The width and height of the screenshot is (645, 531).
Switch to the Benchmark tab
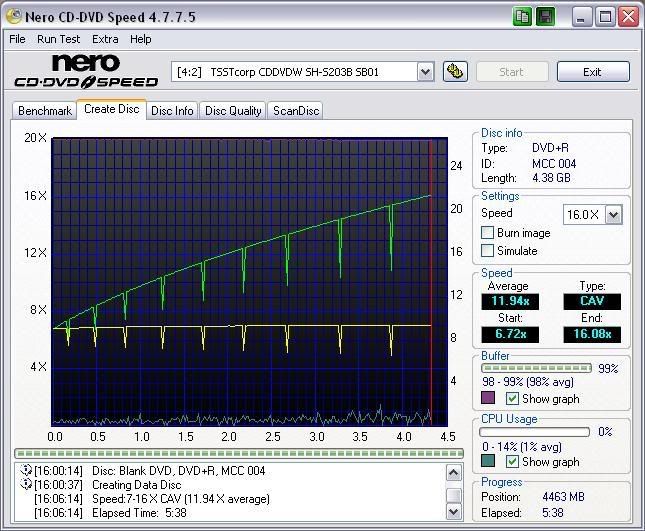tap(45, 111)
